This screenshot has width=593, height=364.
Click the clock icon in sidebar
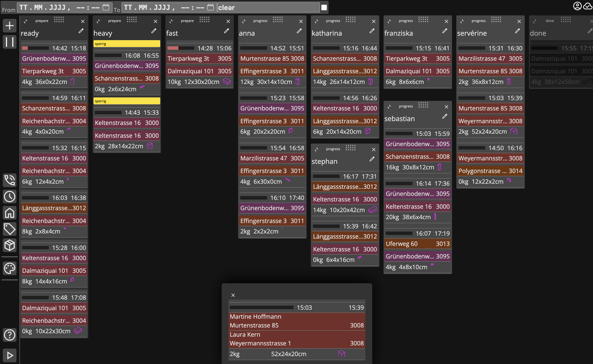pos(9,197)
